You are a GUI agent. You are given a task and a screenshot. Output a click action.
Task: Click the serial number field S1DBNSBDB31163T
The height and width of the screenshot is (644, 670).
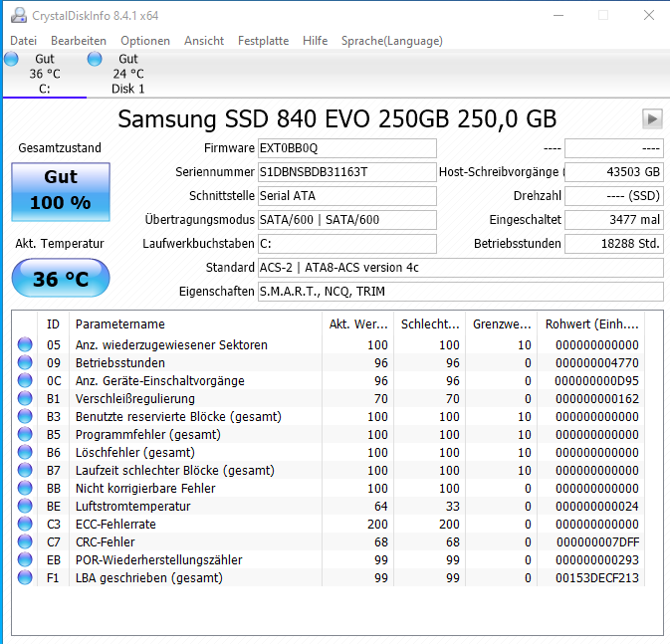347,172
